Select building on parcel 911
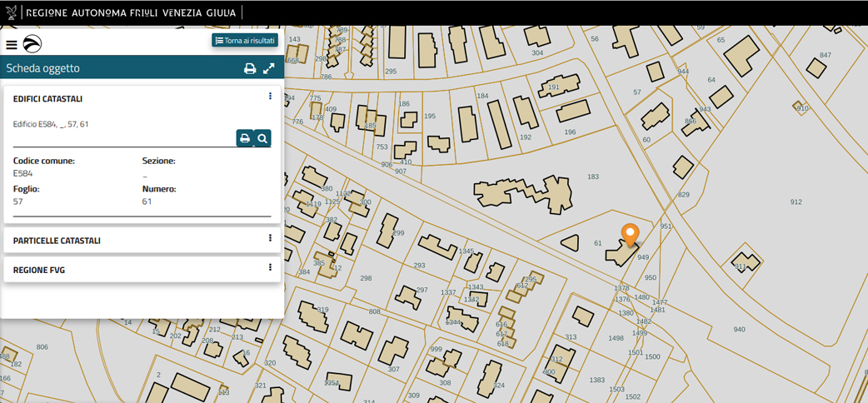 coord(746,261)
